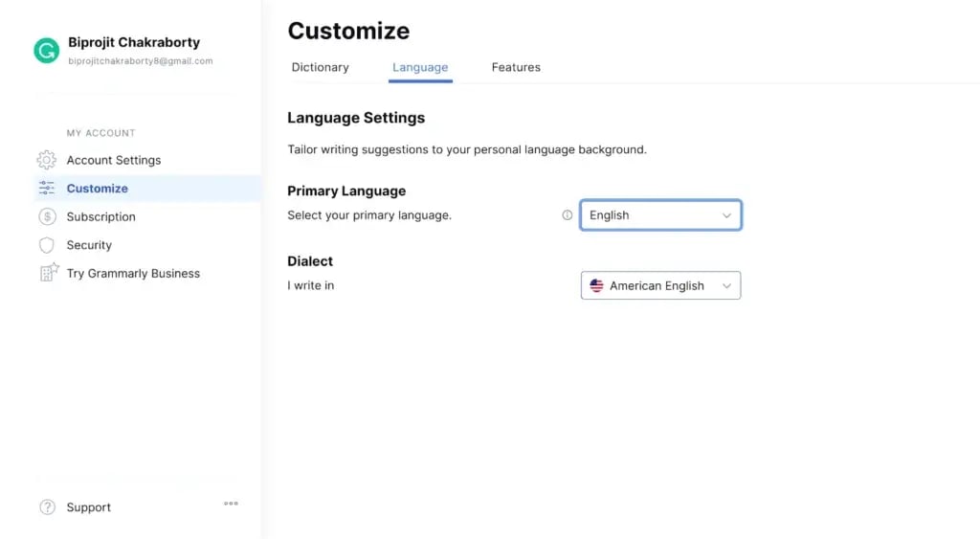Screen dimensions: 980x539
Task: Click the Grammarly logo icon
Action: point(46,51)
